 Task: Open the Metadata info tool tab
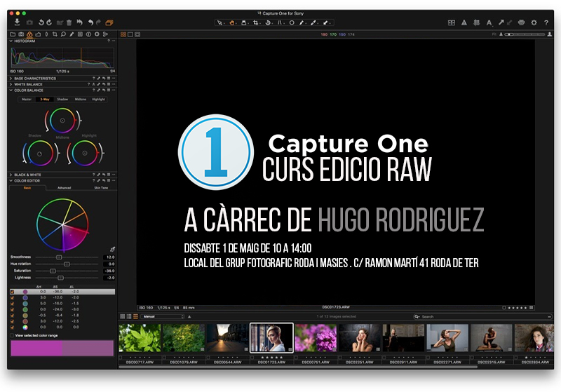[88, 34]
